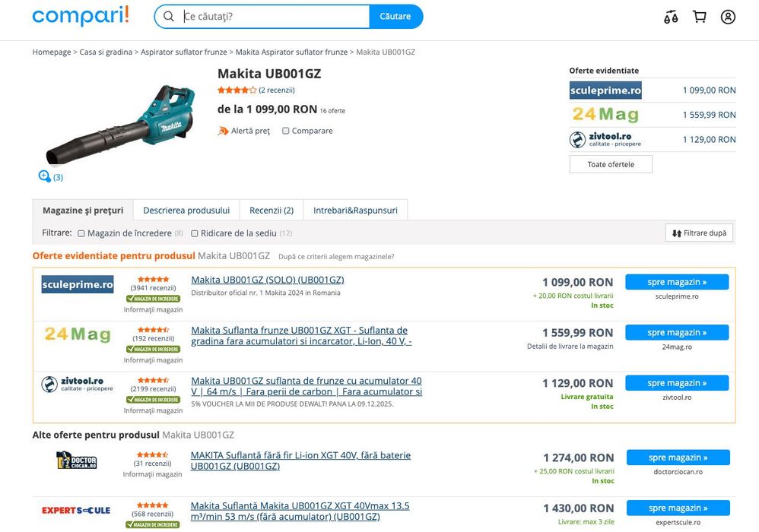Screen dimensions: 759x532
Task: Click spre magazin button for doctorciocan.ro
Action: 678,458
